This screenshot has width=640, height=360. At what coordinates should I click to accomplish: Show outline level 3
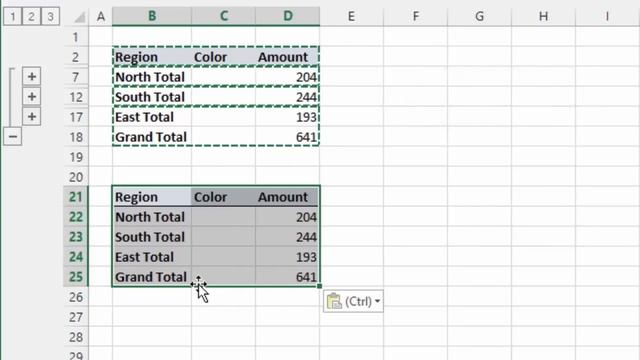(50, 16)
